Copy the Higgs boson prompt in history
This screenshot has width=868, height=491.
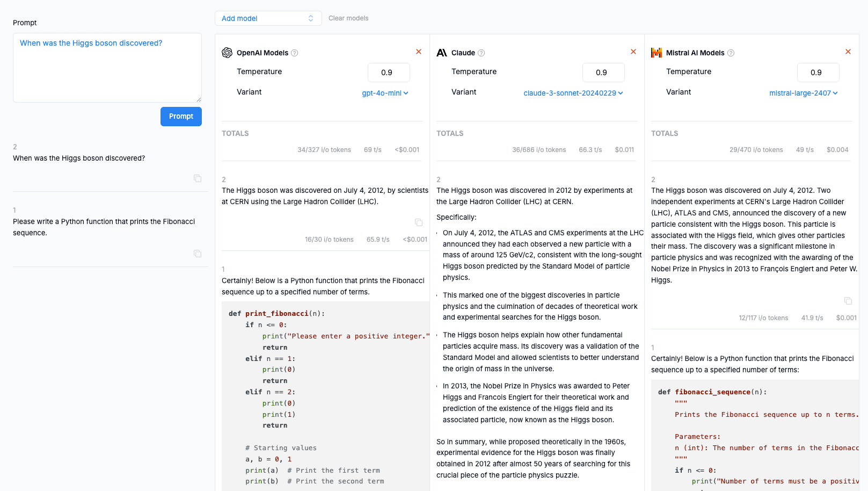(x=198, y=178)
